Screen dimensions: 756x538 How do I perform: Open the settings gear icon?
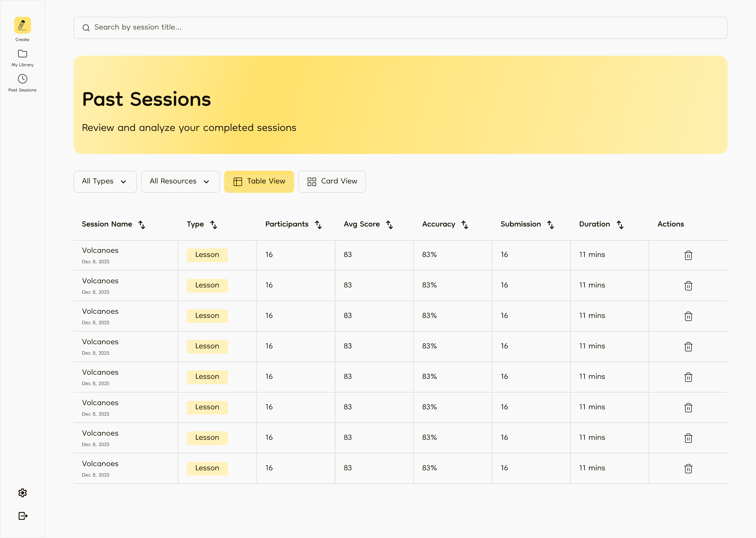click(x=22, y=493)
